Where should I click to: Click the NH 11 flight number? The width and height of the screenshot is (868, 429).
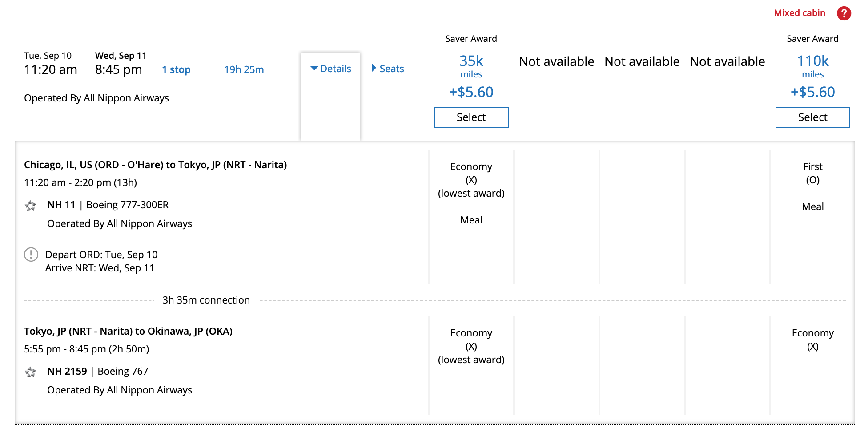[x=61, y=205]
